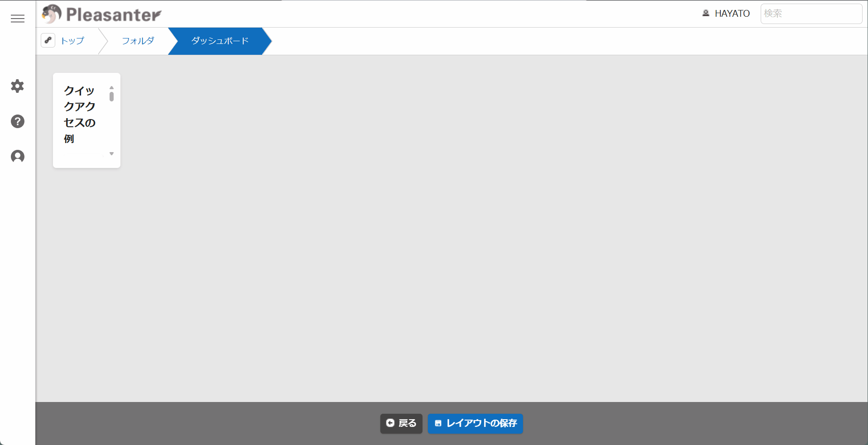Click the 戻る button

coord(401,423)
